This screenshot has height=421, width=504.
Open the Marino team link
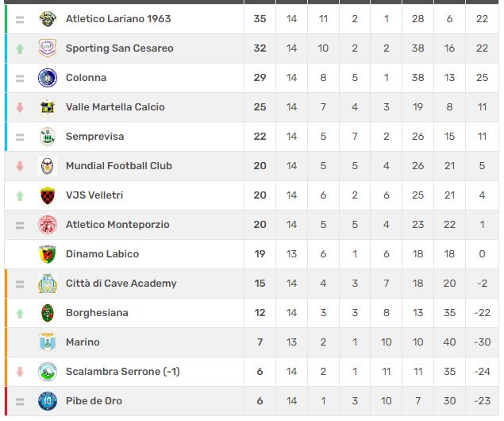click(83, 342)
